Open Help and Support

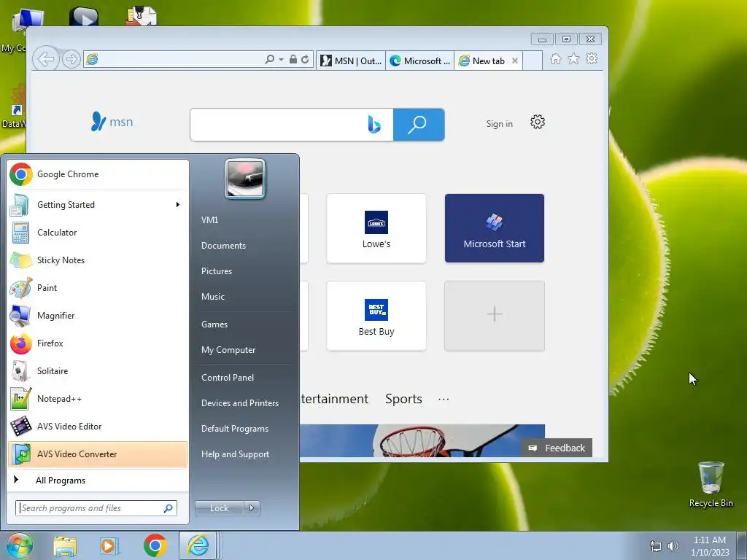235,454
